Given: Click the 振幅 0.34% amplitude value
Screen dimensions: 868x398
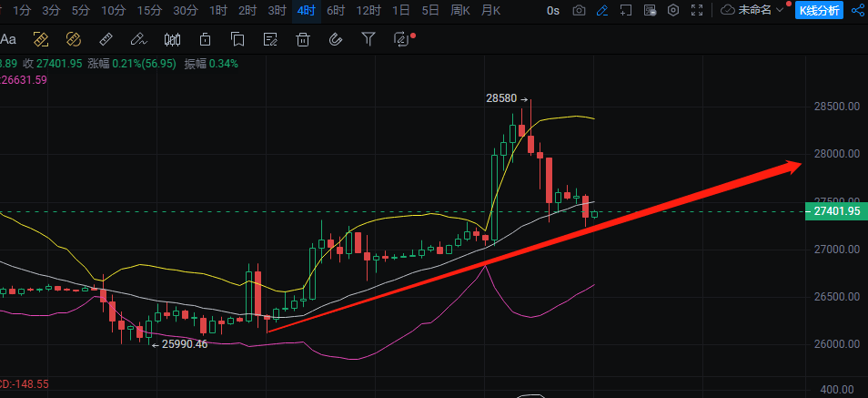Looking at the screenshot, I should (x=211, y=64).
